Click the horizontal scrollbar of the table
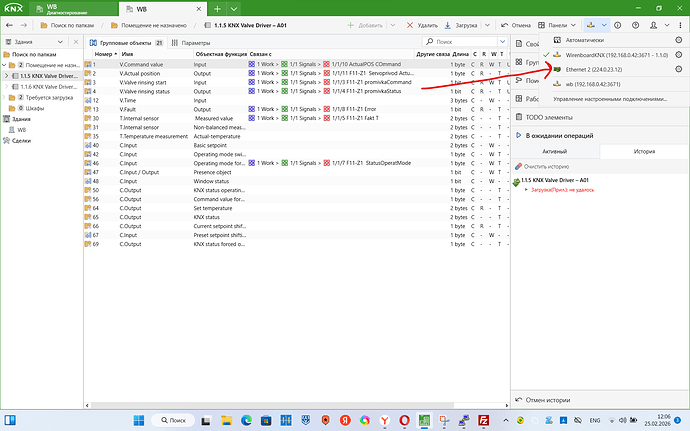The height and width of the screenshot is (431, 690). (272, 405)
